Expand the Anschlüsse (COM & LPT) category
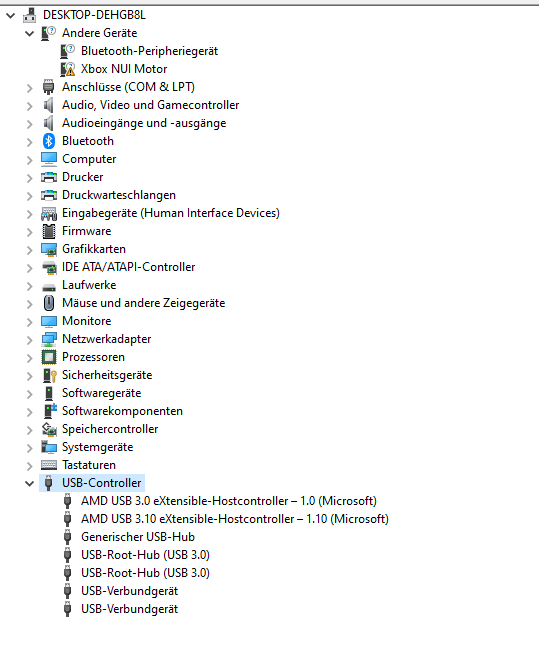Image resolution: width=539 pixels, height=661 pixels. click(29, 88)
